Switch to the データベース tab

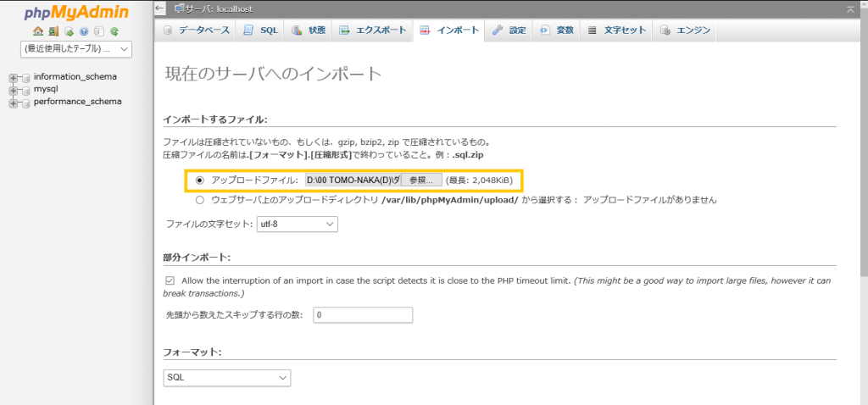click(x=196, y=31)
